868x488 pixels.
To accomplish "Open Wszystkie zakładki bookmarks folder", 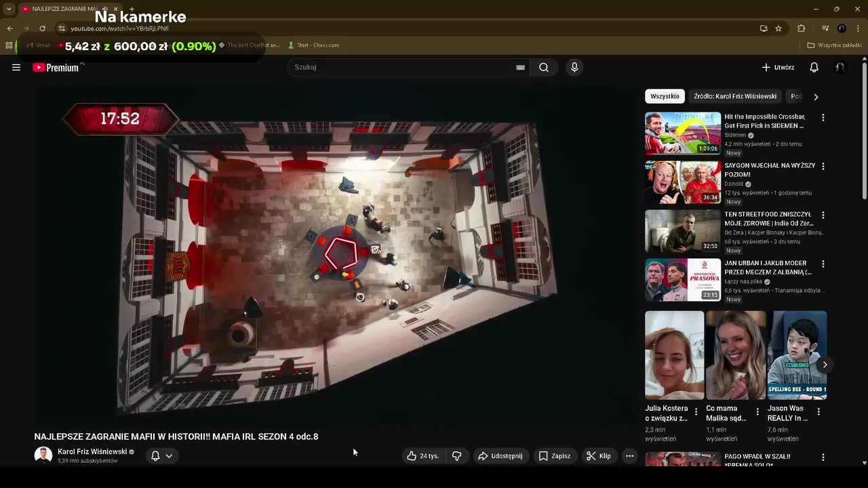I will tap(834, 45).
